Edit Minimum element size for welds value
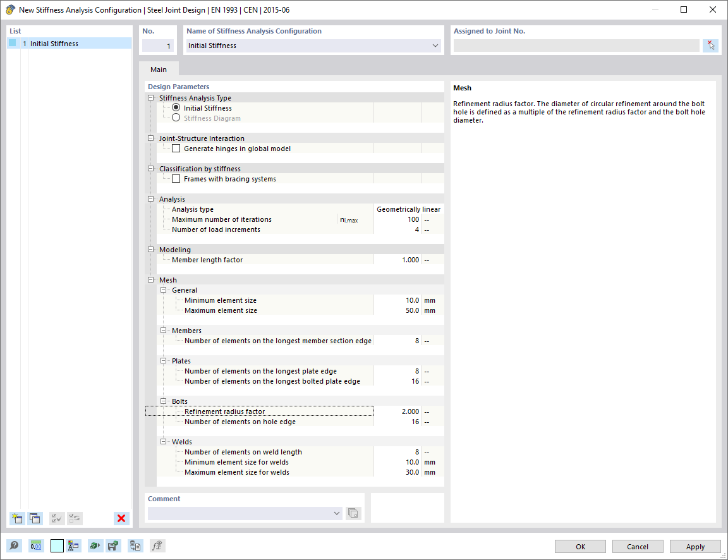This screenshot has height=560, width=728. (x=397, y=462)
